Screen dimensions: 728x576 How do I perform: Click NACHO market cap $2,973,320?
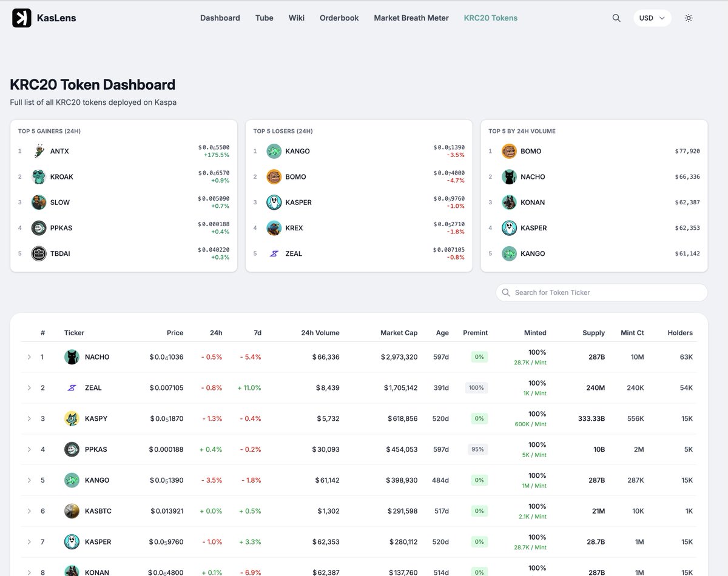pyautogui.click(x=399, y=357)
